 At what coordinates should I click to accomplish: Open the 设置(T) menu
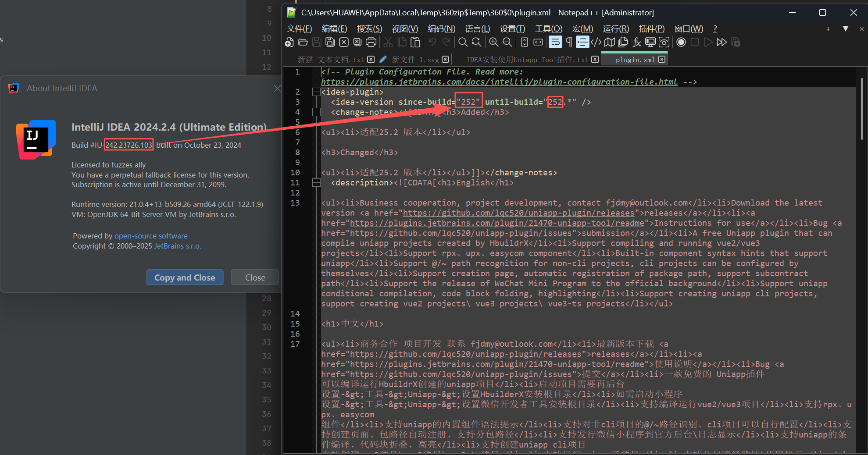512,29
